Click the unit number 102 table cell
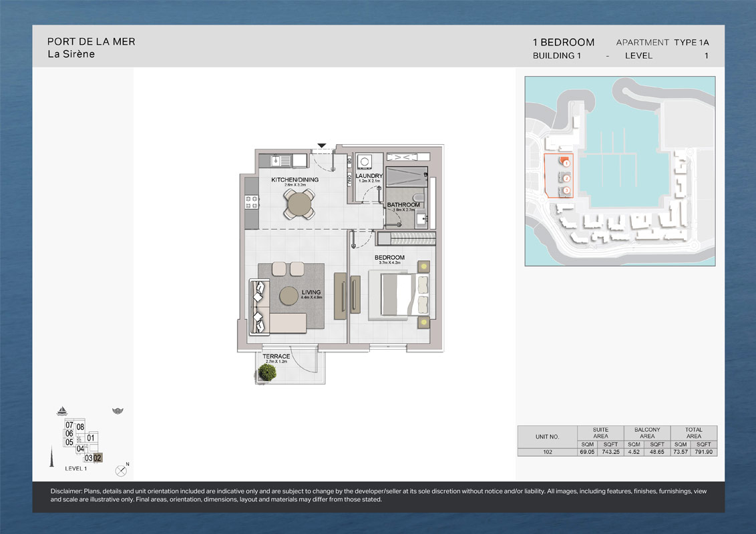The width and height of the screenshot is (756, 534). 547,452
